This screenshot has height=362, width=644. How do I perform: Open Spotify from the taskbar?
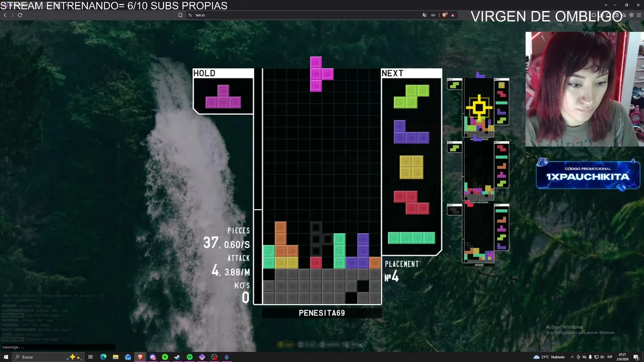190,357
